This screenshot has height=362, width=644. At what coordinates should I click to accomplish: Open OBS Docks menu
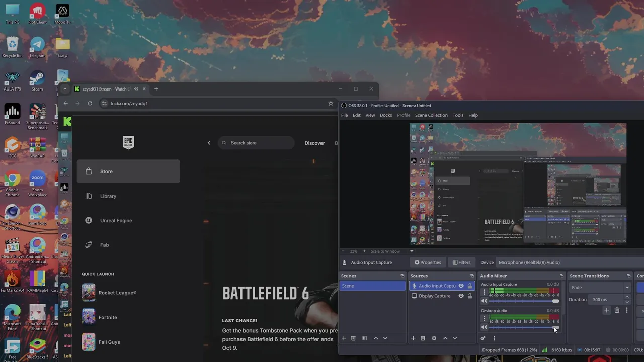(386, 115)
